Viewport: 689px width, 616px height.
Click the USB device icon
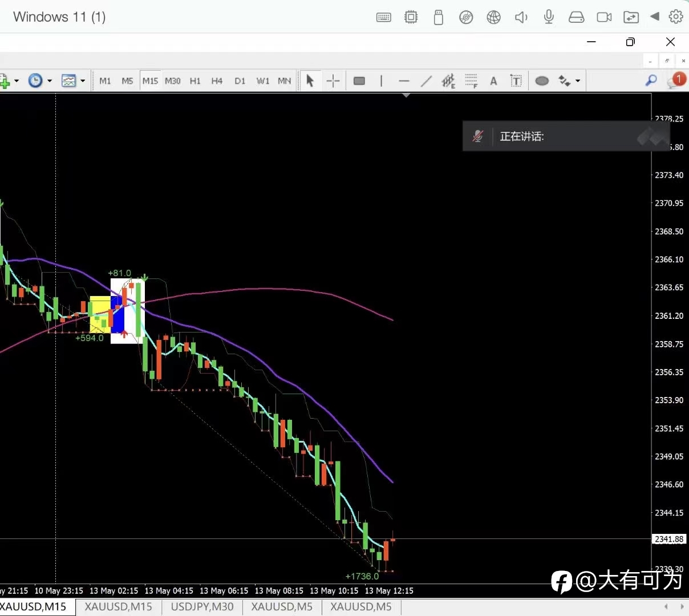[438, 17]
